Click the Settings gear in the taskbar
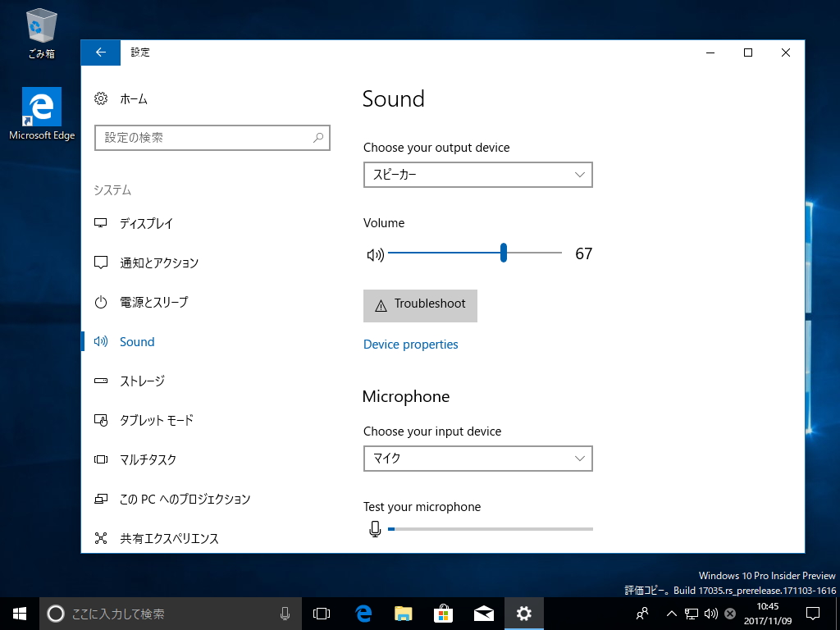840x630 pixels. tap(524, 614)
